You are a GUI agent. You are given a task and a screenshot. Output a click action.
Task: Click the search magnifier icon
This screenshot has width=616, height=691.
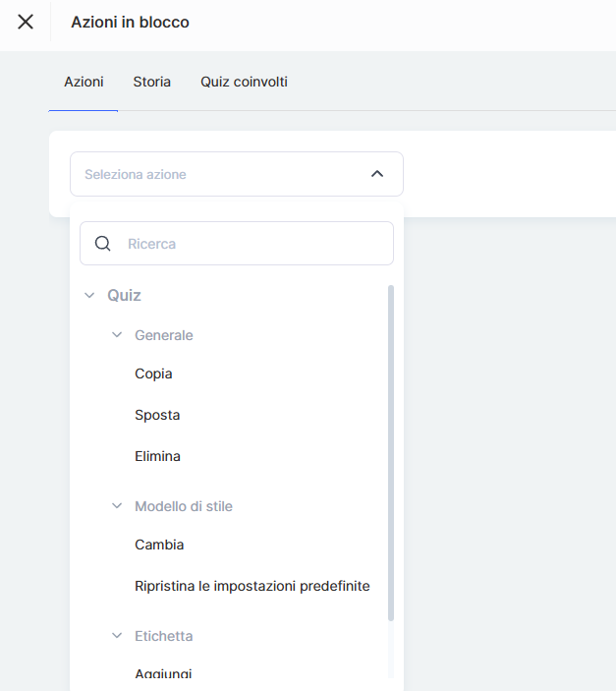102,244
